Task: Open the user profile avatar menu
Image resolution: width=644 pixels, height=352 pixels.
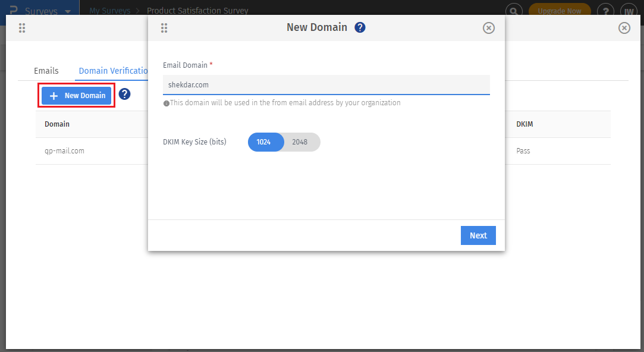Action: pyautogui.click(x=629, y=11)
